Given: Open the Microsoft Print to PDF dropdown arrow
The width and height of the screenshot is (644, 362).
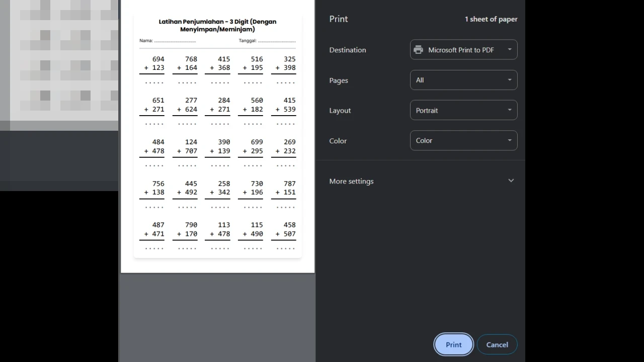Looking at the screenshot, I should pyautogui.click(x=509, y=50).
